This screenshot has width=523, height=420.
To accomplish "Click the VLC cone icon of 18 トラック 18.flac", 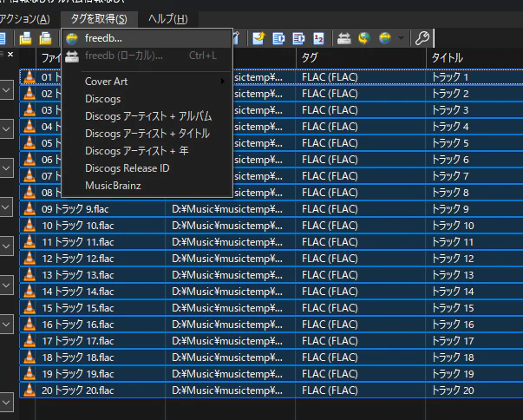I will [x=29, y=358].
